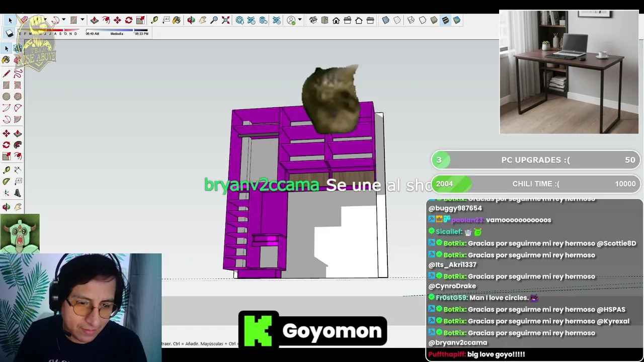
Task: Click the 'big love goyo!!!!!' message
Action: click(x=496, y=354)
